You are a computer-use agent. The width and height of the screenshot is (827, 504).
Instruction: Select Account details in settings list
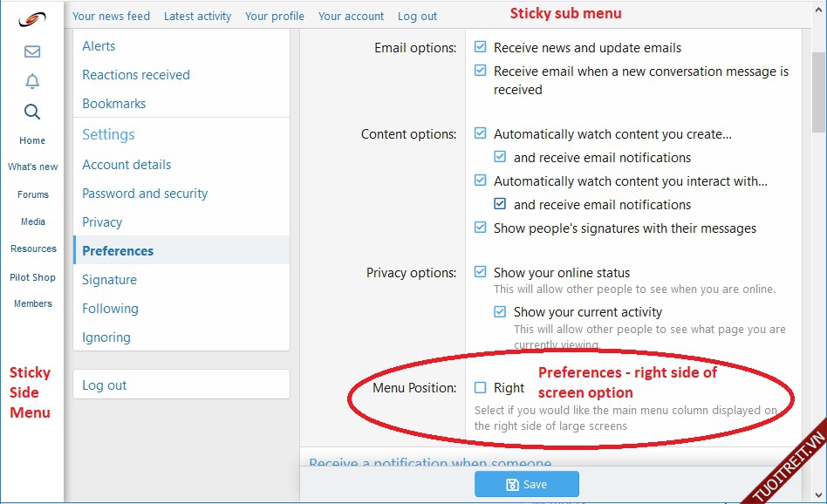126,165
